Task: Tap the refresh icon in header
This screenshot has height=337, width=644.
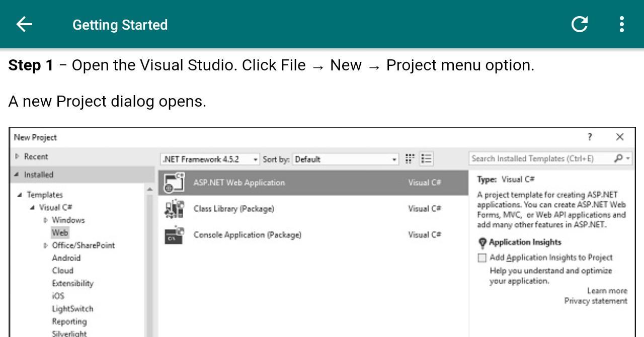Action: click(x=580, y=24)
